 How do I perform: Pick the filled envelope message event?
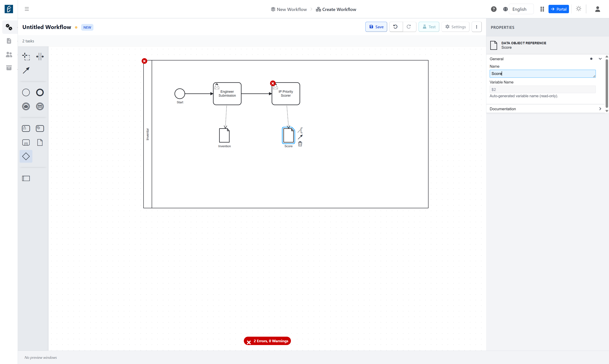click(26, 107)
